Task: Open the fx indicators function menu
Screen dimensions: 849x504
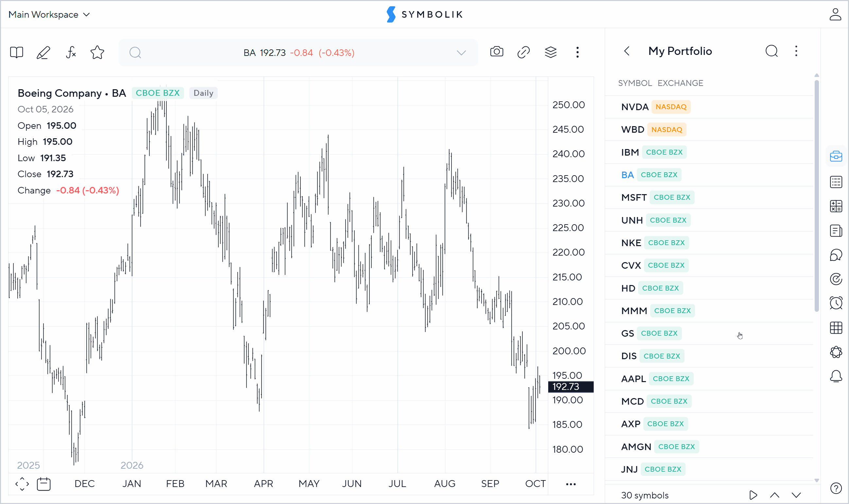Action: pos(71,53)
